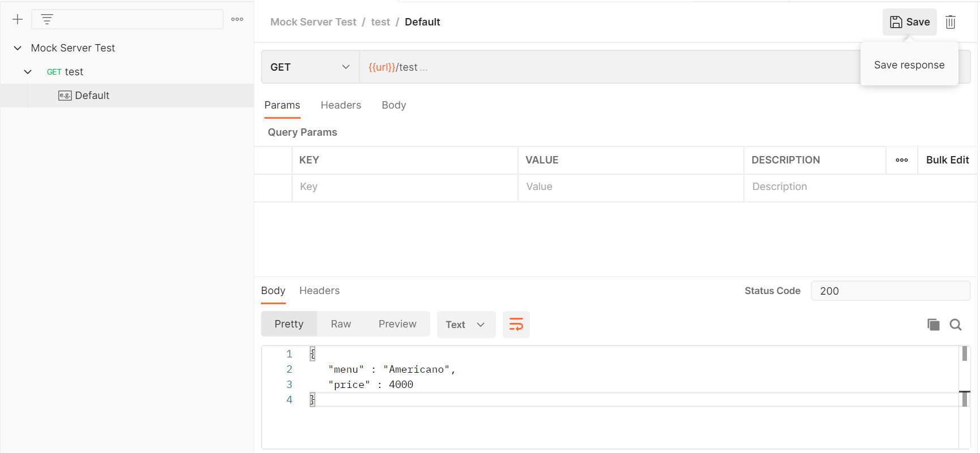
Task: Click line 3 "price" text in editor
Action: [x=349, y=385]
